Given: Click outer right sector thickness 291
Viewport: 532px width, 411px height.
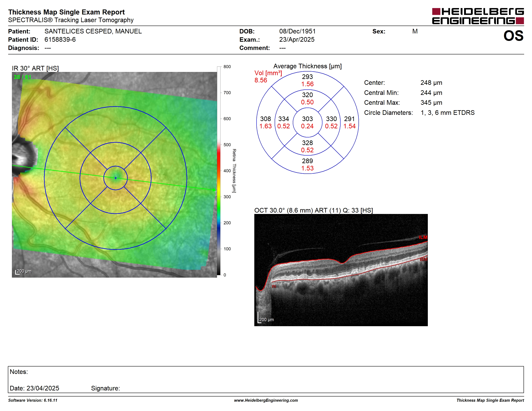Looking at the screenshot, I should tap(349, 119).
